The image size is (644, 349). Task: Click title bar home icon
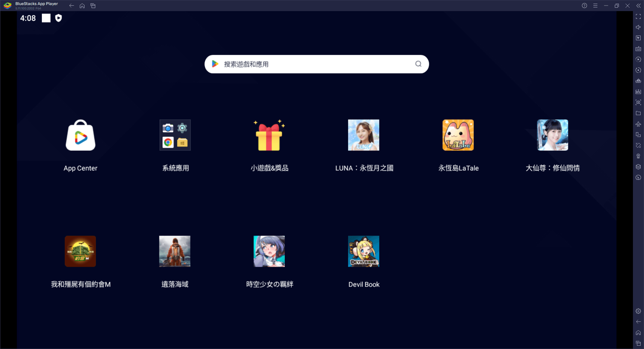click(82, 6)
